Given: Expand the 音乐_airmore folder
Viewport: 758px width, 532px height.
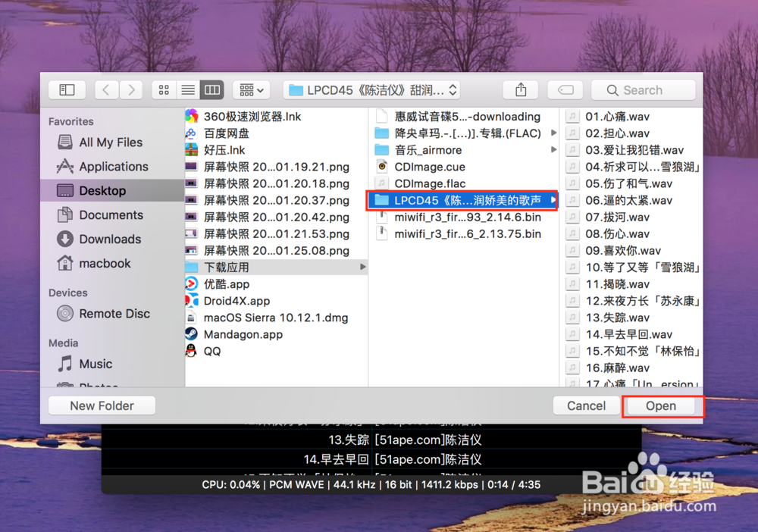Looking at the screenshot, I should [x=554, y=150].
